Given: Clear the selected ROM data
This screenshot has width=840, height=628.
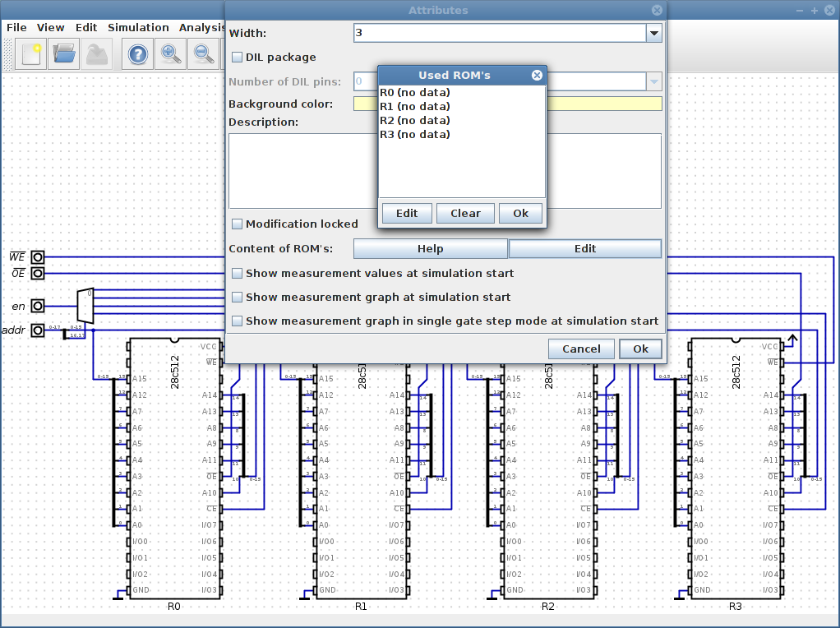Looking at the screenshot, I should tap(465, 213).
